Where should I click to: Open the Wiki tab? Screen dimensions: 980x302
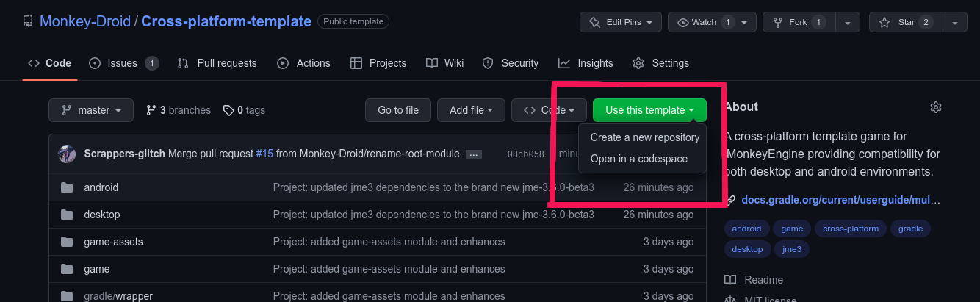tap(445, 63)
